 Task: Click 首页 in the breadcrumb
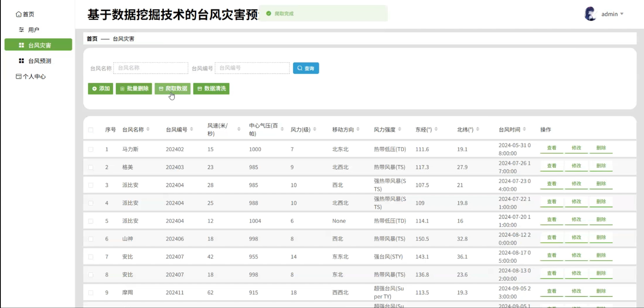92,39
